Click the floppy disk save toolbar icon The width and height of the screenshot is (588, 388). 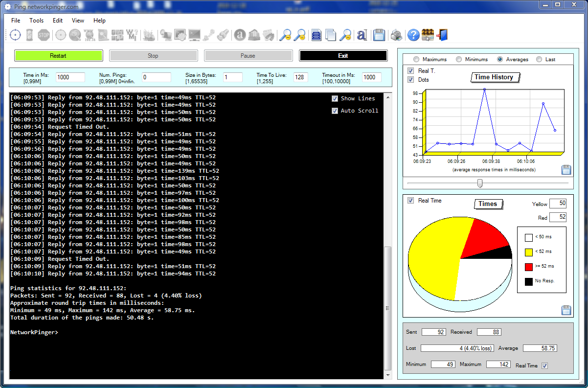pos(379,35)
